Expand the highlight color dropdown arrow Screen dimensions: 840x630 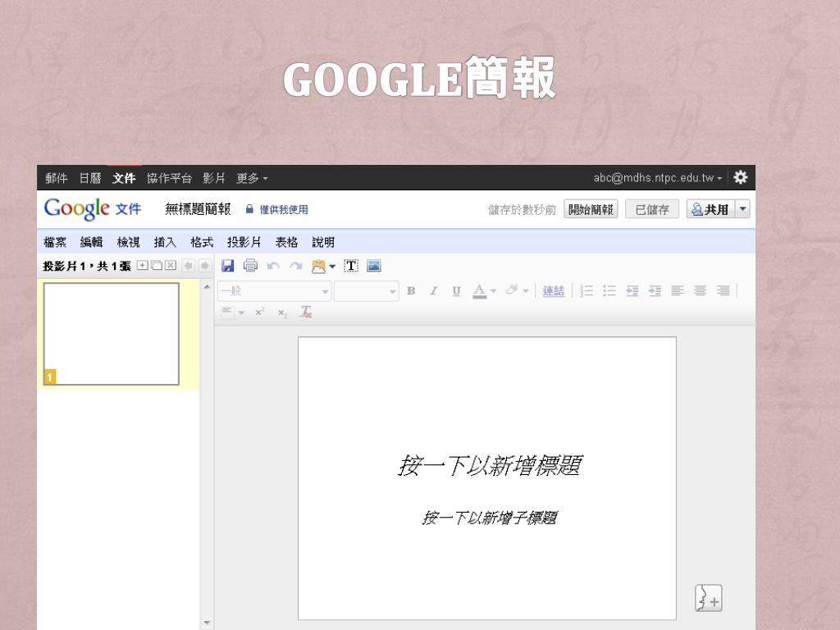tap(526, 291)
